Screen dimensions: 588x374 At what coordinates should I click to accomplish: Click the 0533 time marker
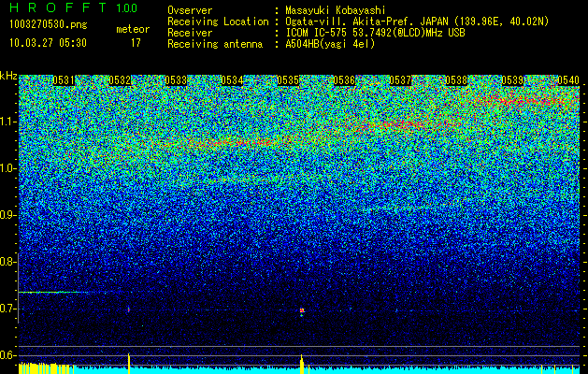[176, 80]
